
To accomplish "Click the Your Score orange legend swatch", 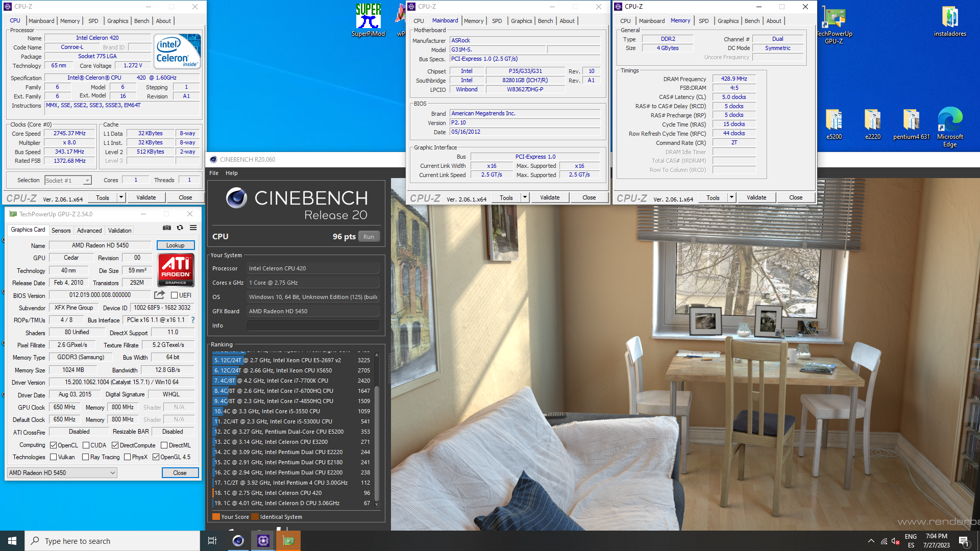I will [x=216, y=517].
